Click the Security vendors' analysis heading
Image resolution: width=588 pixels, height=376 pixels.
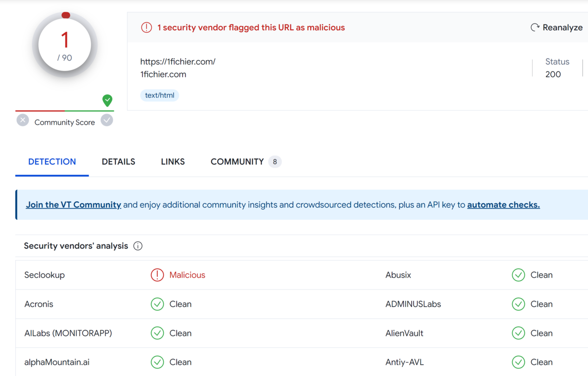click(x=76, y=246)
